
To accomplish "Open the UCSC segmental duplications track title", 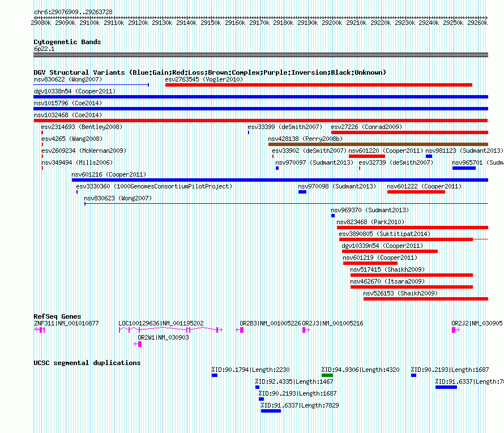I will tap(87, 363).
